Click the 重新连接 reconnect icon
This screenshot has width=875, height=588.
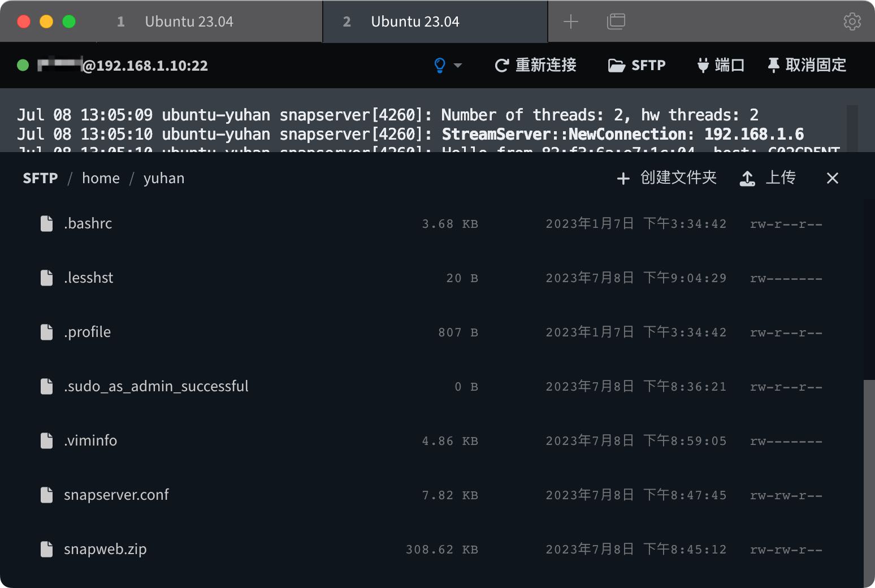click(501, 65)
